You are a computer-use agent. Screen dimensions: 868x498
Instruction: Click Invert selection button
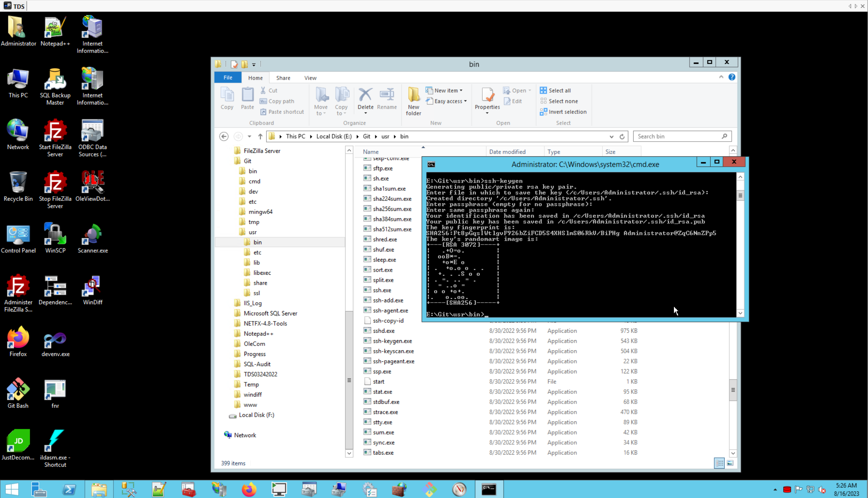[563, 112]
